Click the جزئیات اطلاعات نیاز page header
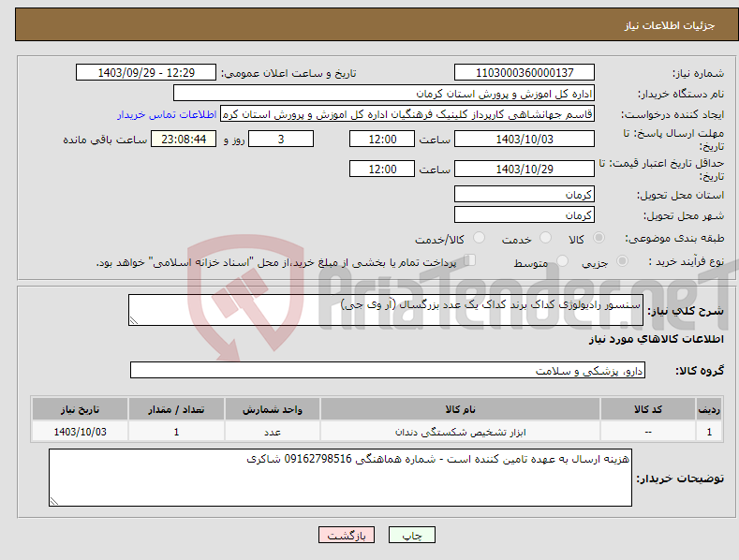 tap(670, 25)
